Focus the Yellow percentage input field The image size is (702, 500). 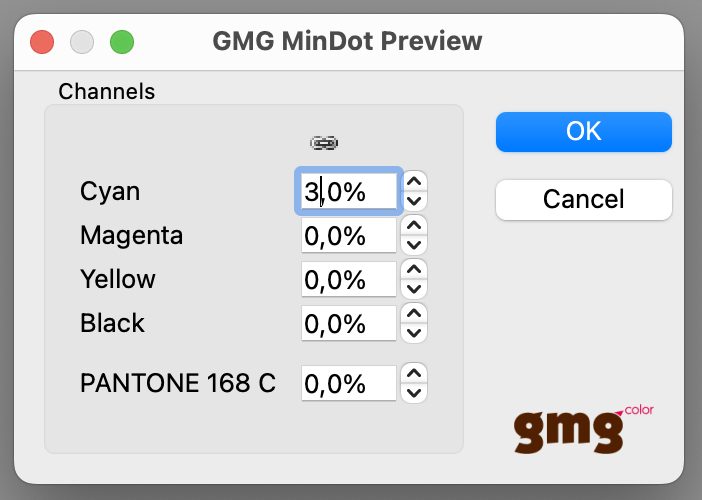[x=349, y=279]
